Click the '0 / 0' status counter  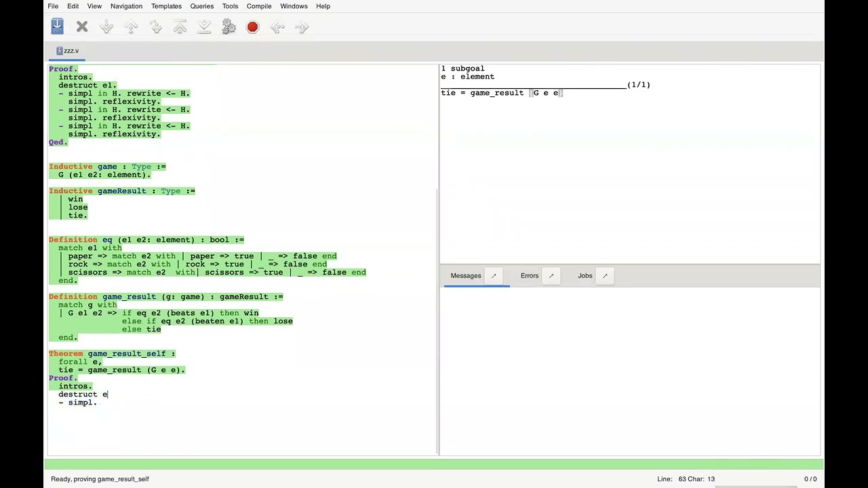pyautogui.click(x=810, y=479)
